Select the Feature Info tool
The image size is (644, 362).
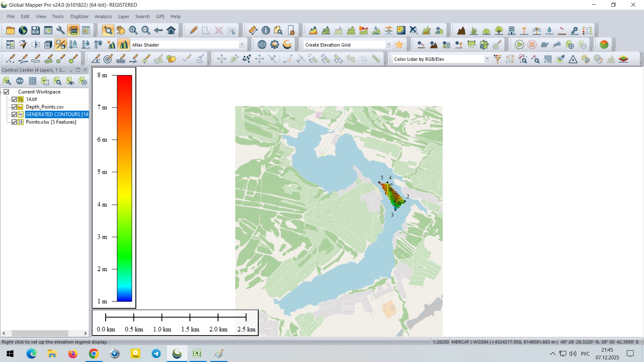[x=266, y=31]
